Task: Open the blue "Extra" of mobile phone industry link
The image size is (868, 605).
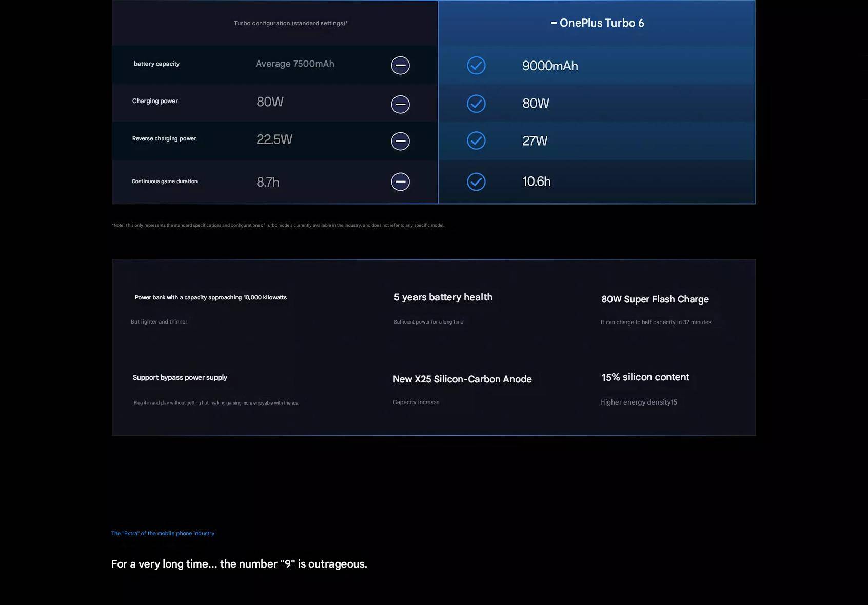Action: [163, 533]
